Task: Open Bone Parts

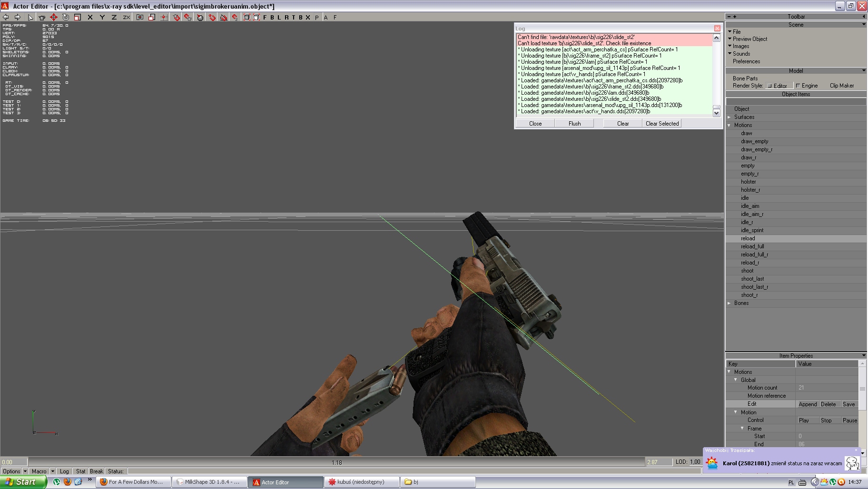Action: [745, 78]
